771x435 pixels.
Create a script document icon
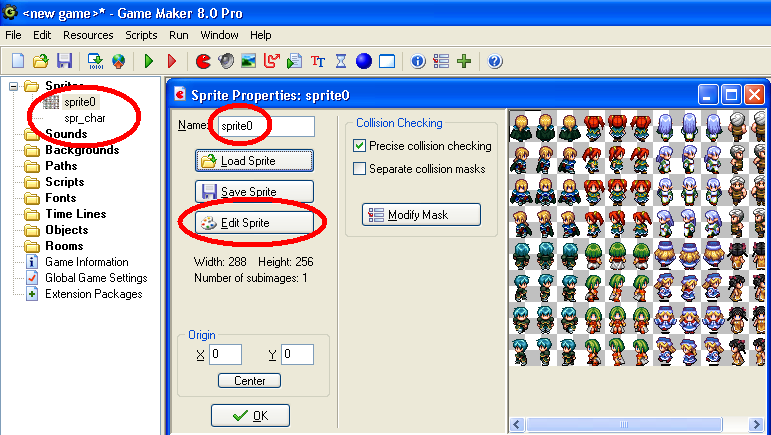[295, 61]
